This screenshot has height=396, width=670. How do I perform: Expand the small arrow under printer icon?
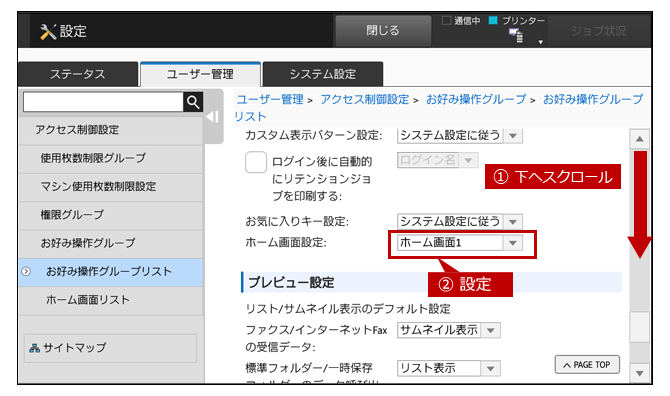(x=541, y=42)
